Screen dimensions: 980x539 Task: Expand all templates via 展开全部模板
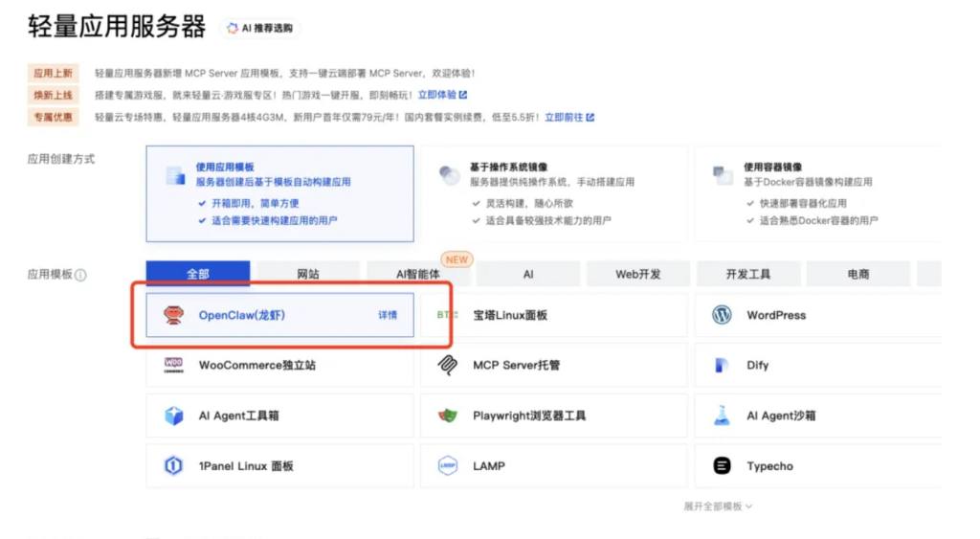(718, 506)
